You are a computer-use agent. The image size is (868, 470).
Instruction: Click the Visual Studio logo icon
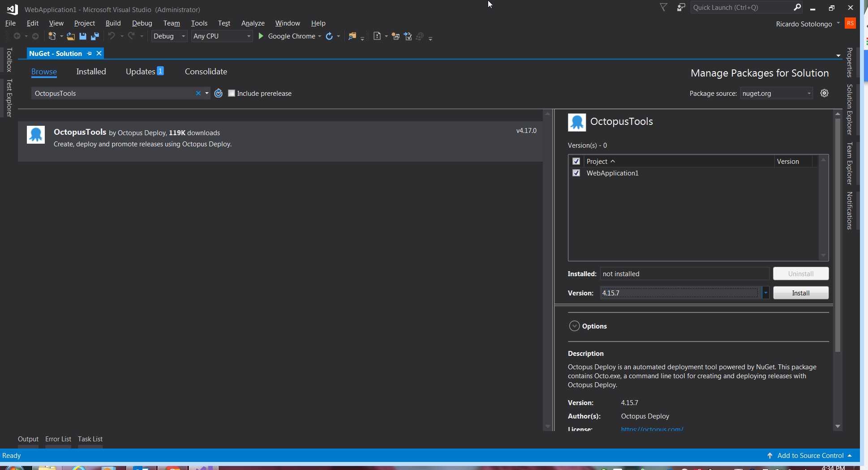click(x=12, y=9)
